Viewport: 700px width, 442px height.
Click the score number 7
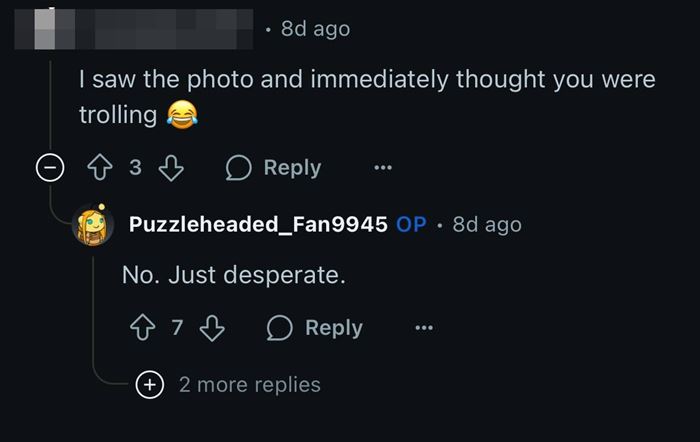(x=177, y=328)
